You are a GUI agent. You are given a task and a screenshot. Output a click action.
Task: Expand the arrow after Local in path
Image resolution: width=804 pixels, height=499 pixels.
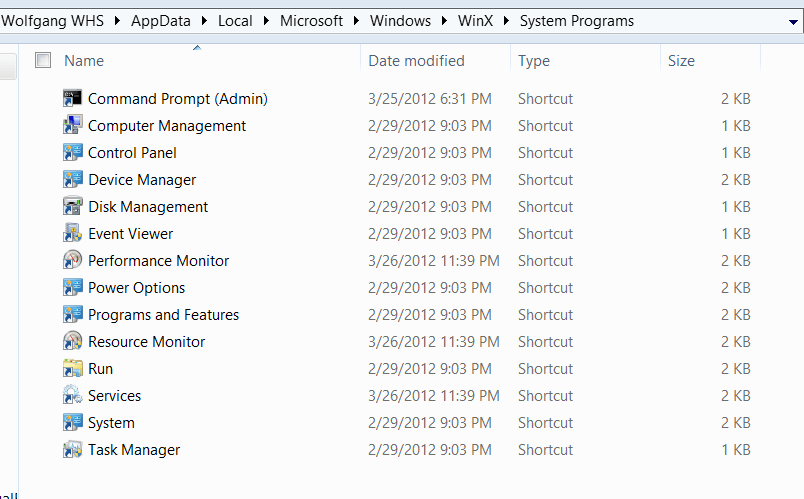(x=266, y=21)
